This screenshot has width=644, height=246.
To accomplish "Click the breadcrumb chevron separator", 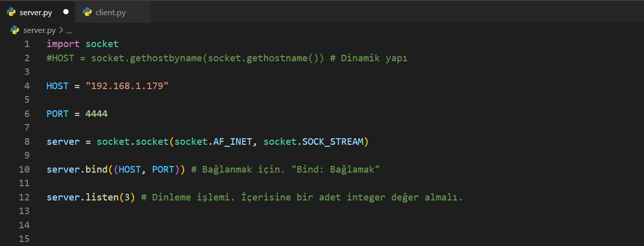I will pyautogui.click(x=61, y=30).
